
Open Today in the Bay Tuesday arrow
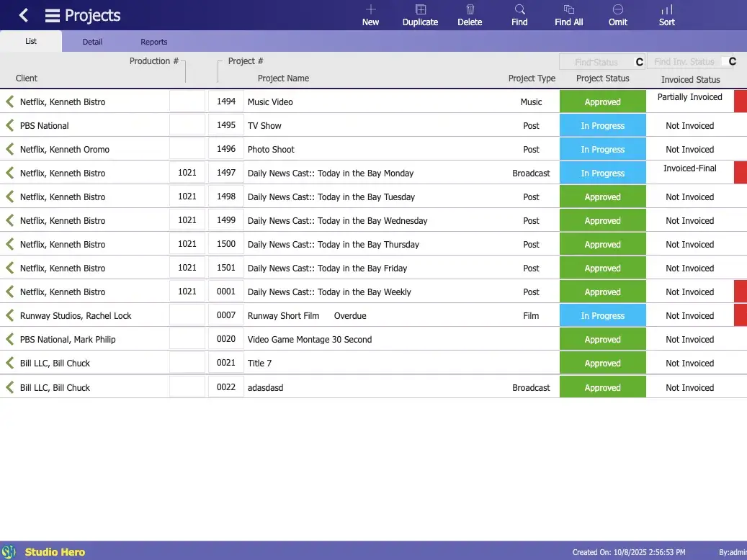click(9, 197)
